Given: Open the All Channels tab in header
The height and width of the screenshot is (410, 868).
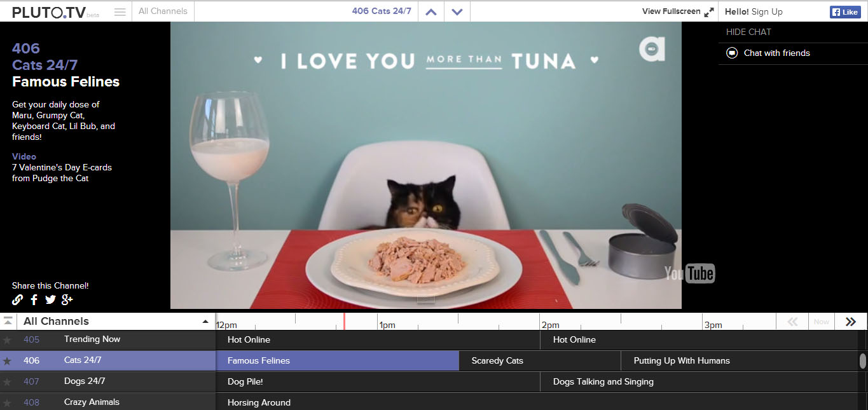Looking at the screenshot, I should click(163, 11).
